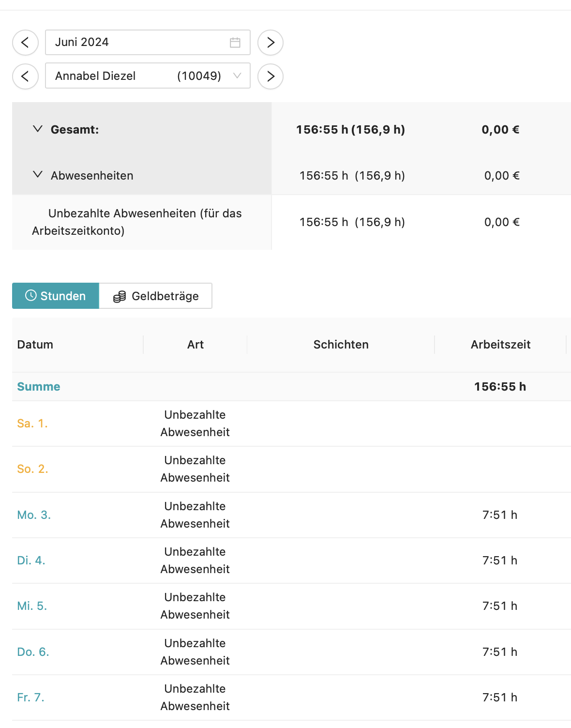Viewport: 571px width, 728px height.
Task: Go to the next month arrow
Action: pos(270,43)
